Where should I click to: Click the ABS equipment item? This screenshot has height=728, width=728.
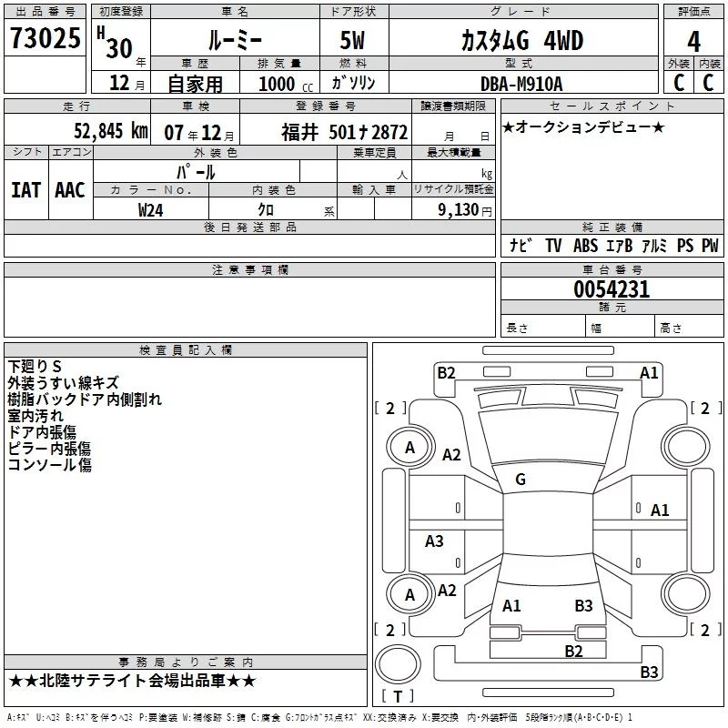coord(585,245)
